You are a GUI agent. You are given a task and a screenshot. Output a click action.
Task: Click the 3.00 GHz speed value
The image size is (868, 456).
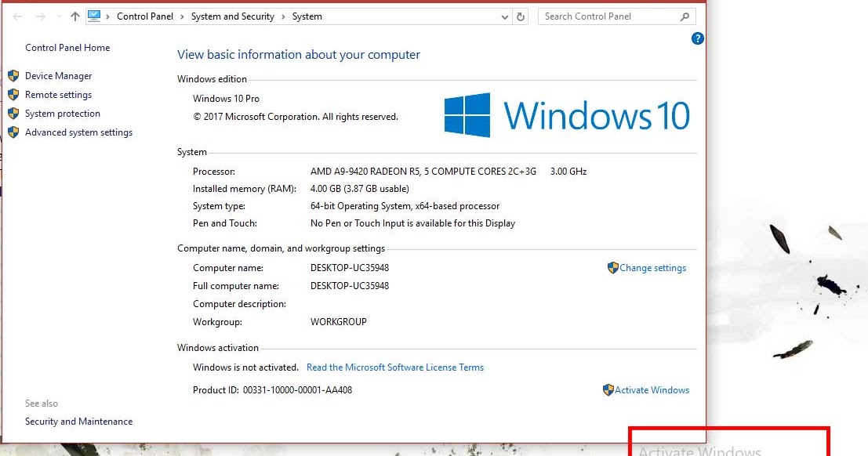click(568, 172)
